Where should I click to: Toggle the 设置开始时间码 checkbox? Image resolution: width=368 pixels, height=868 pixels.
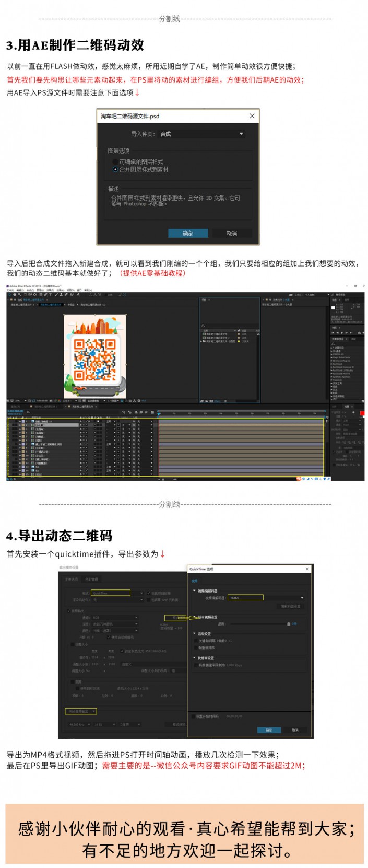[193, 716]
